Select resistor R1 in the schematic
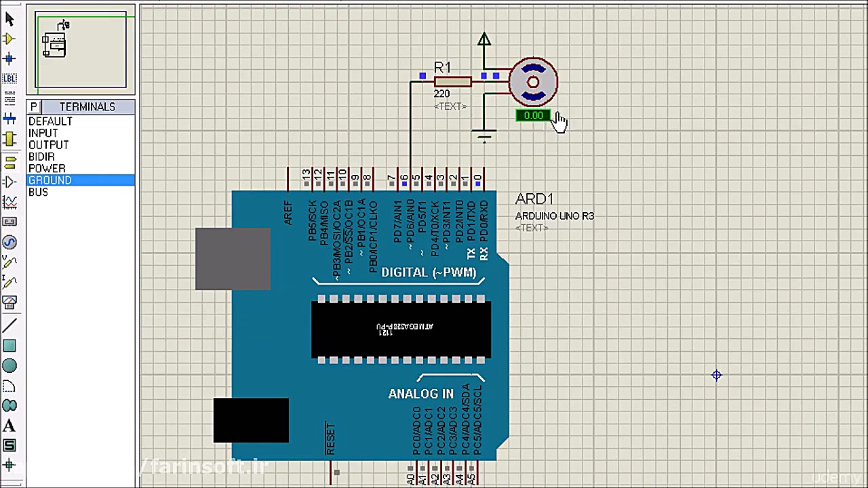The image size is (868, 488). [x=452, y=81]
